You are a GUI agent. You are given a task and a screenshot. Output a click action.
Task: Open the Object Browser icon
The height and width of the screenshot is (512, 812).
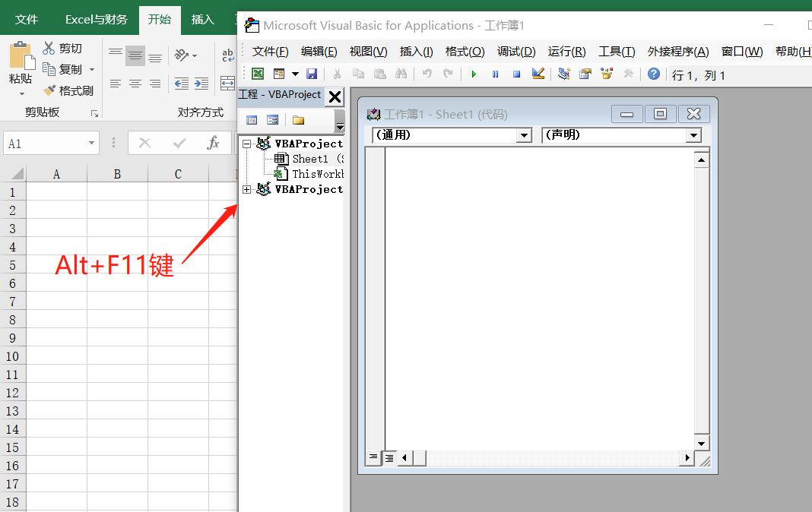[606, 74]
